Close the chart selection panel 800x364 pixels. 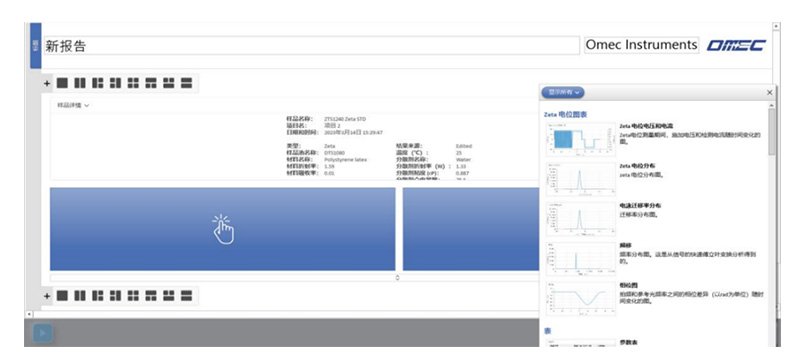[769, 92]
